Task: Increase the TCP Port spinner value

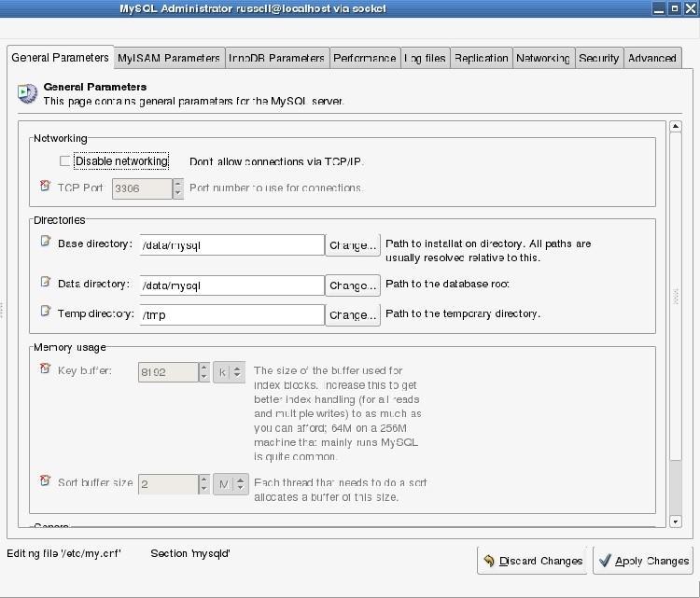Action: tap(178, 184)
